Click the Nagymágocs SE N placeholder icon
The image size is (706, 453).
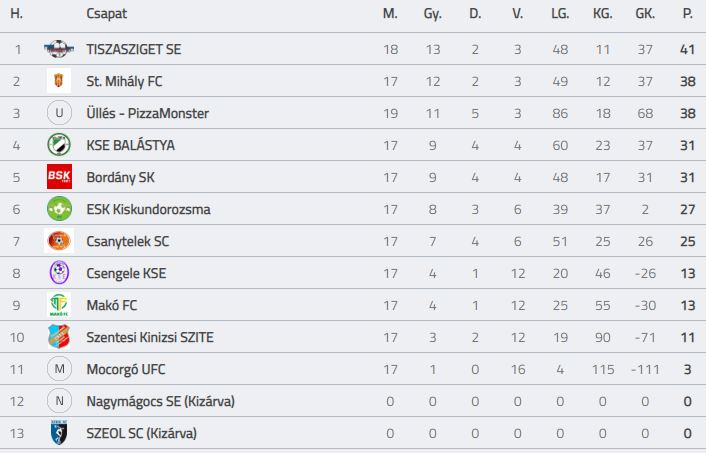point(59,401)
